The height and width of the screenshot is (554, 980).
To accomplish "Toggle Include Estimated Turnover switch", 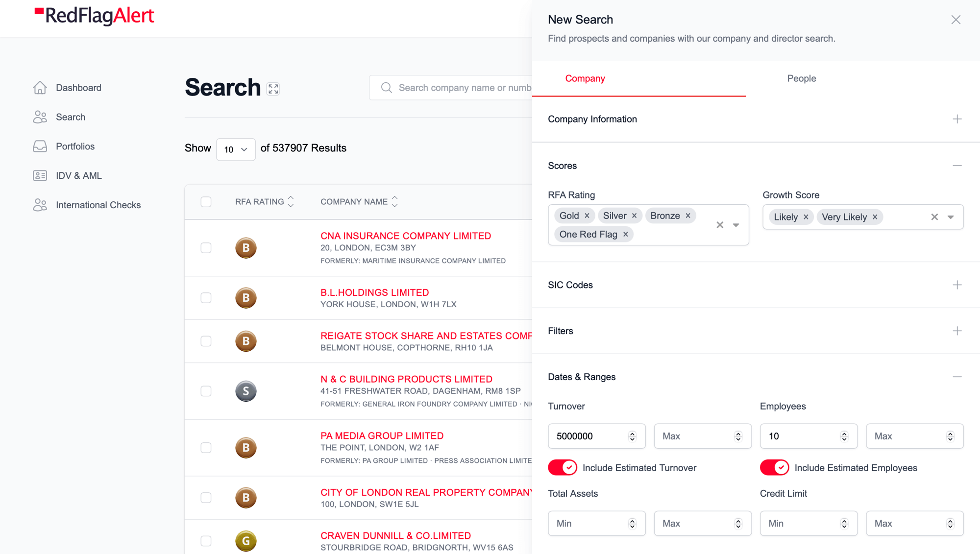I will tap(562, 468).
